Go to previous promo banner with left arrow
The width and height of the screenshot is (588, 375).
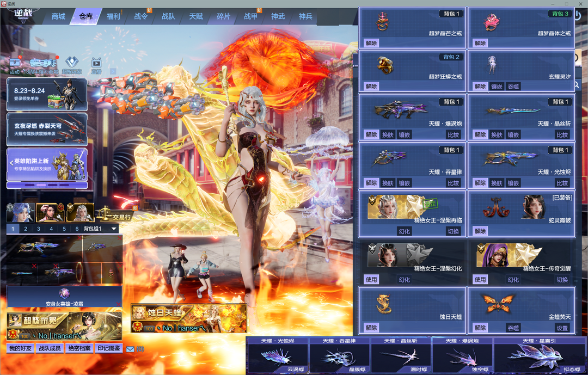[x=11, y=163]
